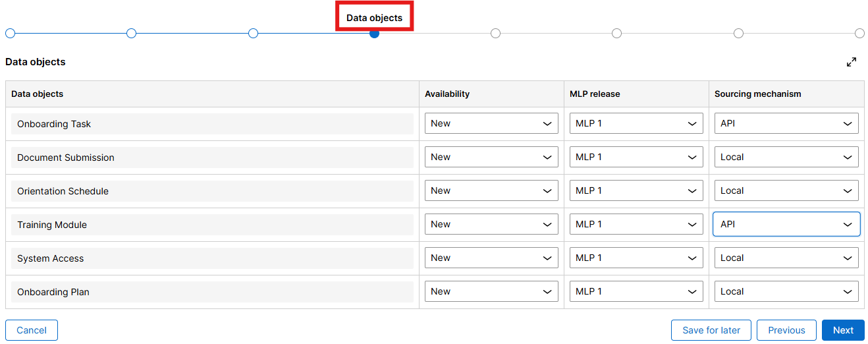The image size is (868, 344).
Task: Expand Sourcing mechanism dropdown for Training Module
Action: (x=786, y=224)
